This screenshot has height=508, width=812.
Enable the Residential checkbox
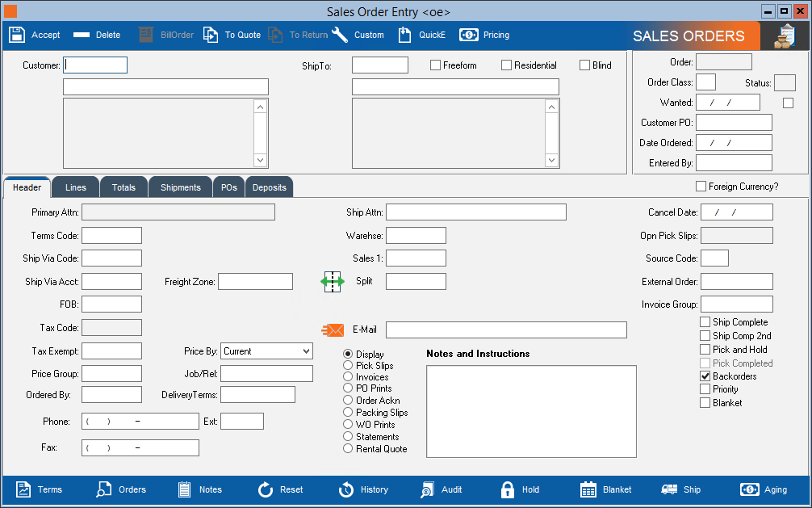[506, 65]
